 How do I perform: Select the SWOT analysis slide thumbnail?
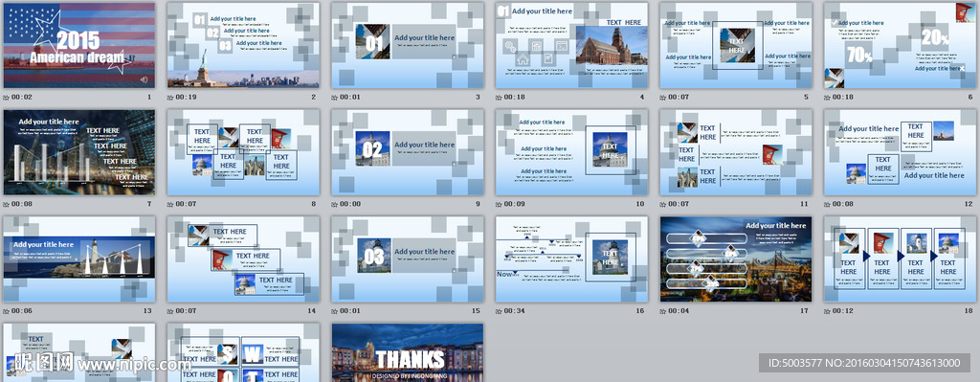243,352
